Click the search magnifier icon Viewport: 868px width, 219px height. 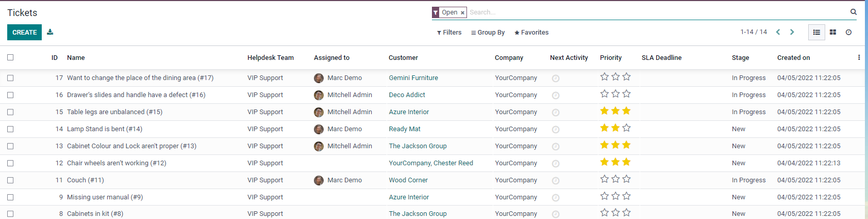854,12
